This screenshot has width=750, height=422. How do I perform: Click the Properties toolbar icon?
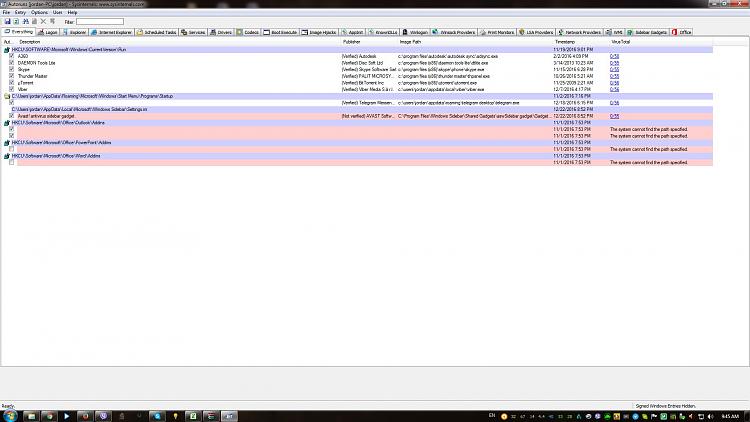coord(34,22)
